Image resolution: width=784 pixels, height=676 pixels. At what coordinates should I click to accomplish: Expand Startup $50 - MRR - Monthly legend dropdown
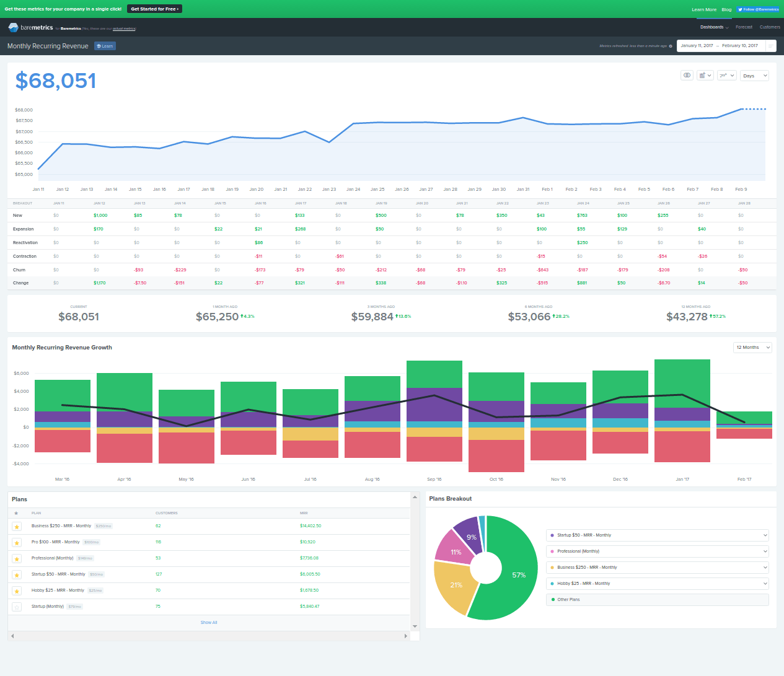658,535
